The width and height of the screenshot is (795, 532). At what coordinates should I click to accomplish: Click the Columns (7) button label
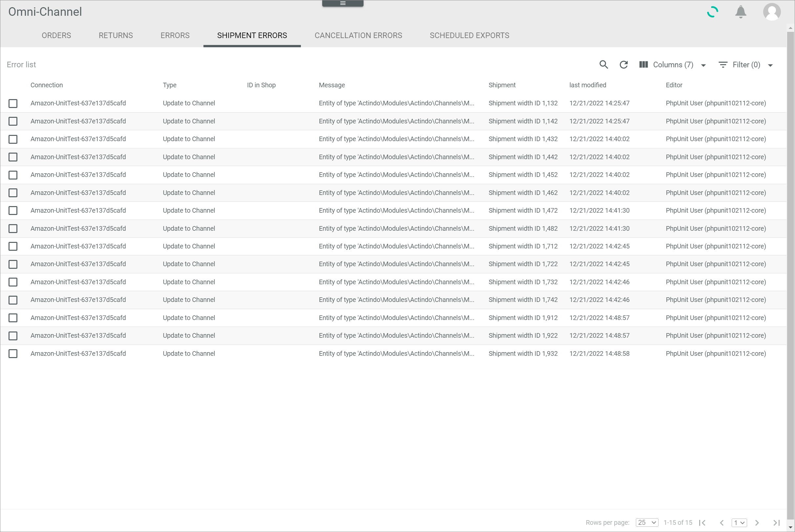click(673, 64)
